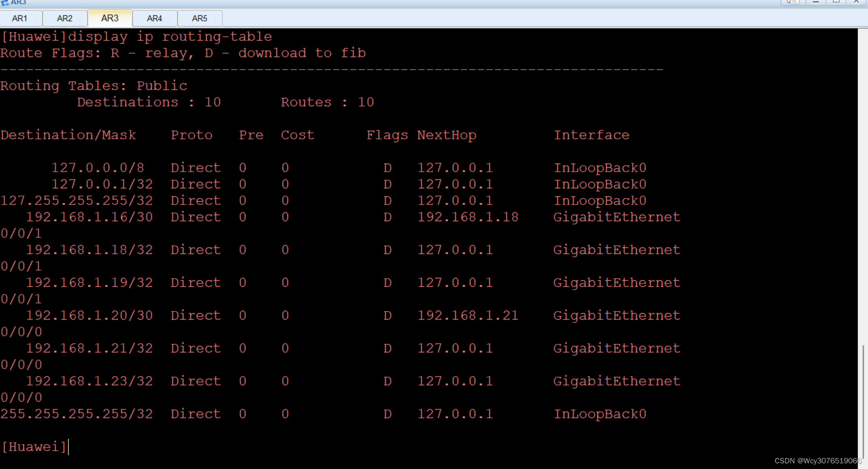Select the active AR3 tab
The image size is (868, 469).
coord(110,18)
